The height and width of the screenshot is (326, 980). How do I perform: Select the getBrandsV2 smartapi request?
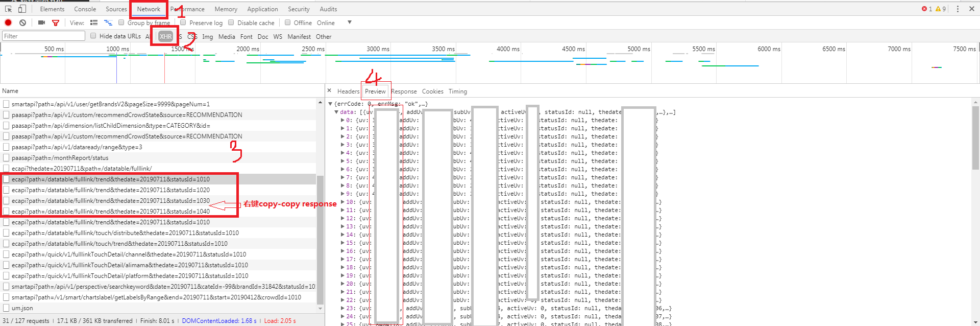click(158, 104)
